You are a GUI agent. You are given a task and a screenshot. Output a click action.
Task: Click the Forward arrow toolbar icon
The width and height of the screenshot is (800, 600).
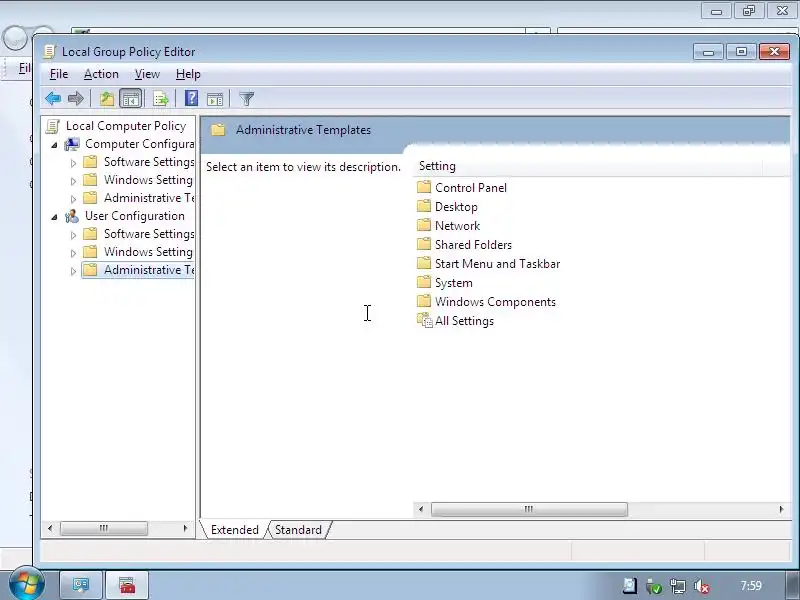(x=76, y=98)
